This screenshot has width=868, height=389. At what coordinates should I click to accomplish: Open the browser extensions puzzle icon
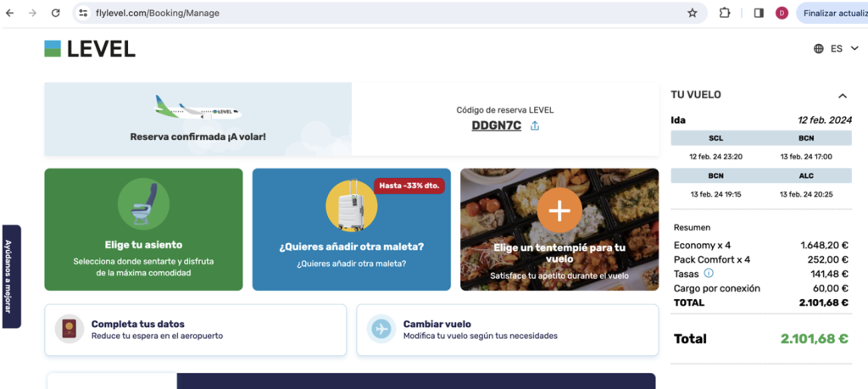click(x=725, y=14)
